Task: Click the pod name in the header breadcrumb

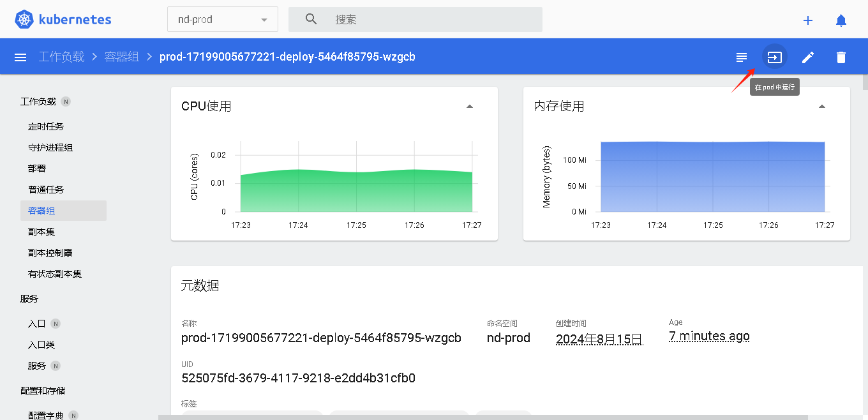Action: tap(287, 57)
